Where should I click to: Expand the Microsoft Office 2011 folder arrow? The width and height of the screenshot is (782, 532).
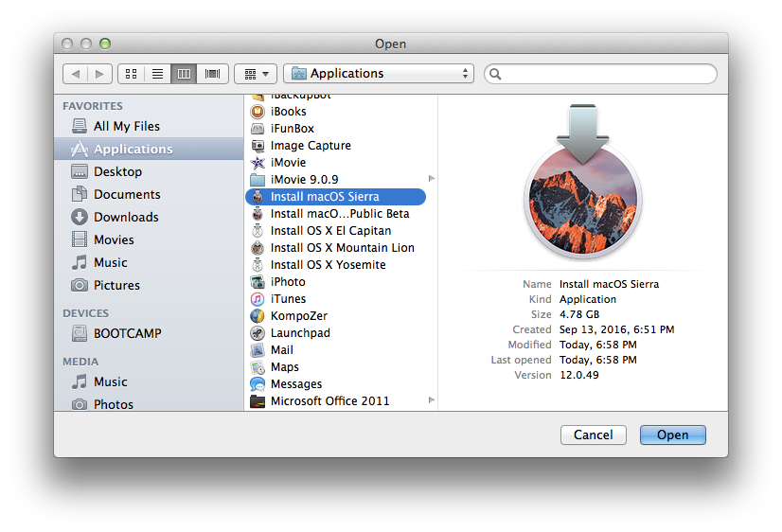pos(432,399)
